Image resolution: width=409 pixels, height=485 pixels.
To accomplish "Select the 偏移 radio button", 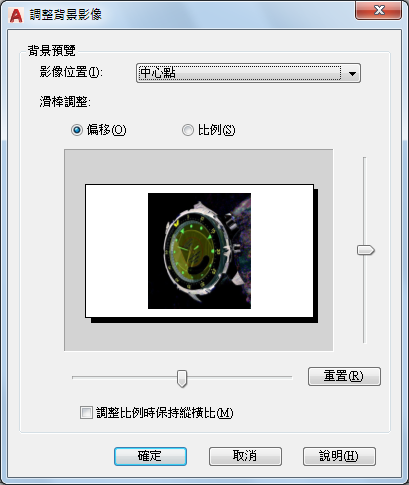I will click(x=77, y=130).
